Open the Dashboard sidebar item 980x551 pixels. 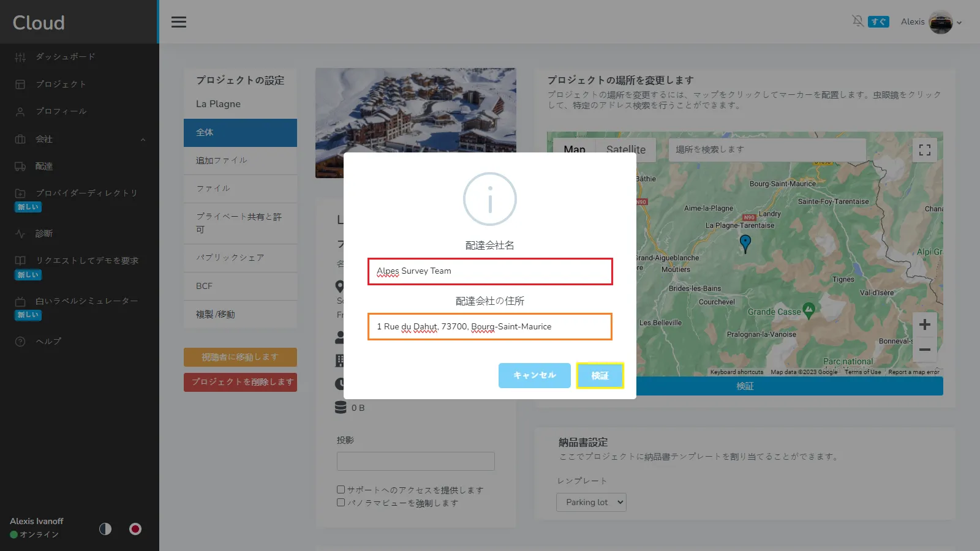[x=65, y=57]
